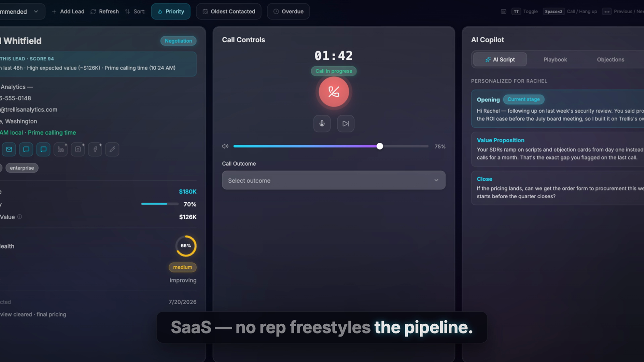Click the speaker volume icon
Screen dimensions: 644x362
tap(225, 146)
